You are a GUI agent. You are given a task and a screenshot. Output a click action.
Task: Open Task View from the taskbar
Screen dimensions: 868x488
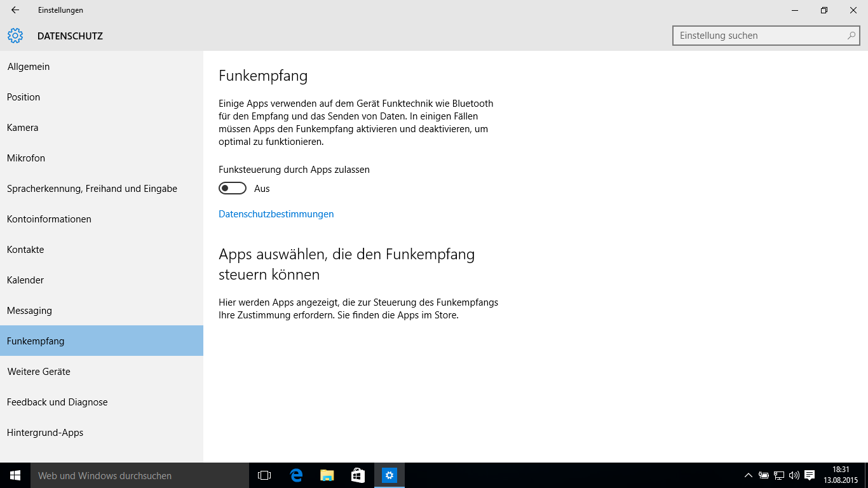tap(264, 475)
